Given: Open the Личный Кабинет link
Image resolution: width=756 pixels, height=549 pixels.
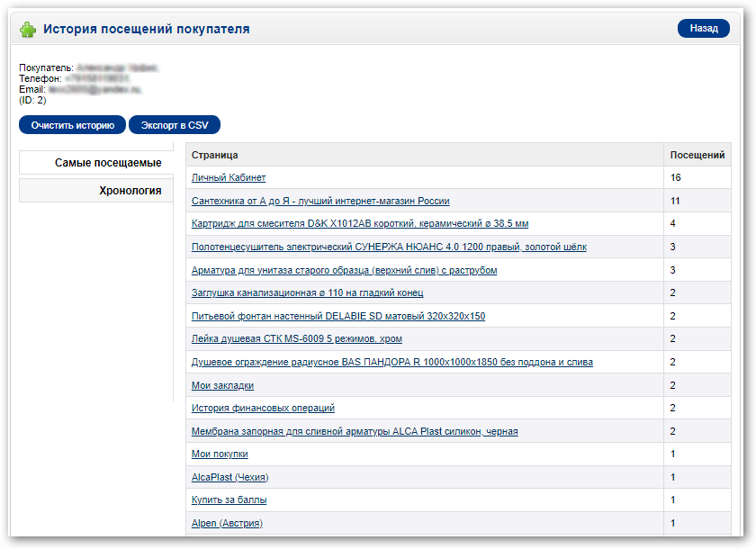Looking at the screenshot, I should 229,177.
